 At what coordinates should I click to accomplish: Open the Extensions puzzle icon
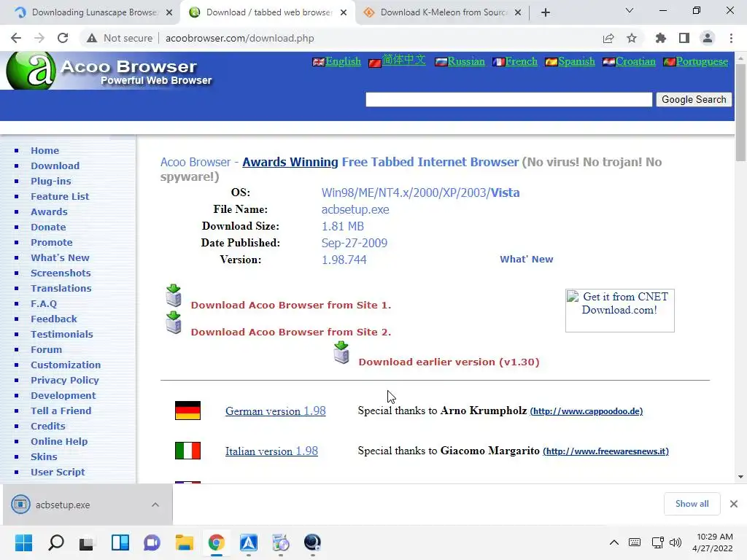point(661,38)
